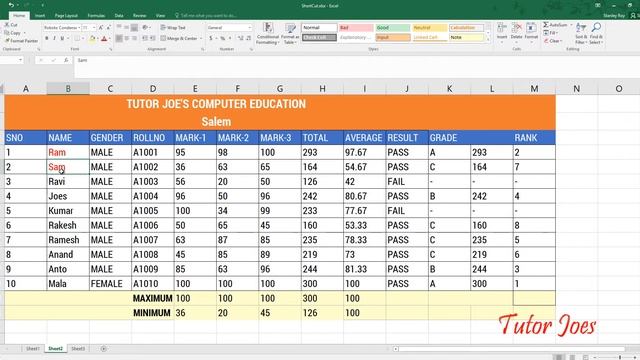This screenshot has width=640, height=360.
Task: Apply the red Font Color
Action: click(x=104, y=39)
